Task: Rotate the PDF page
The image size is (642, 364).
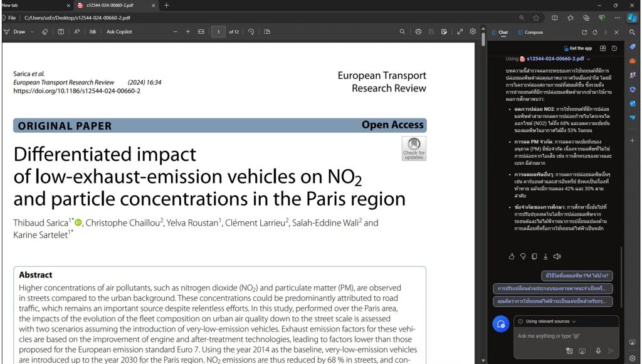Action: click(x=251, y=31)
